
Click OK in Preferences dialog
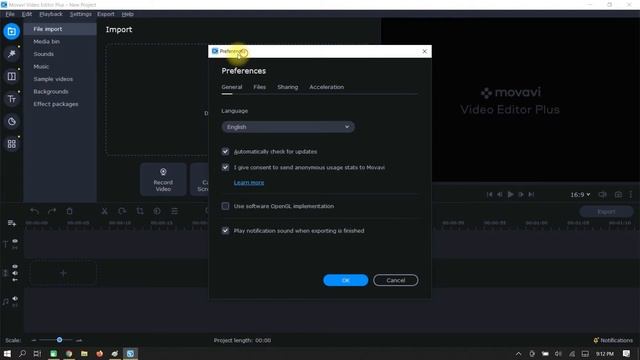(346, 280)
